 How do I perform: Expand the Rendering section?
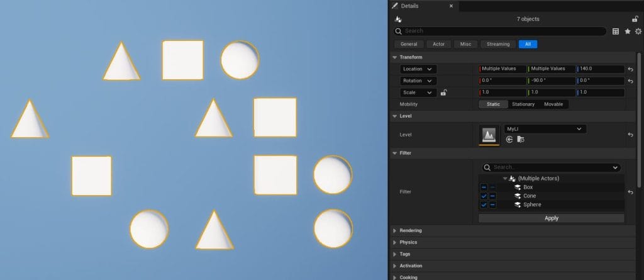tap(411, 230)
